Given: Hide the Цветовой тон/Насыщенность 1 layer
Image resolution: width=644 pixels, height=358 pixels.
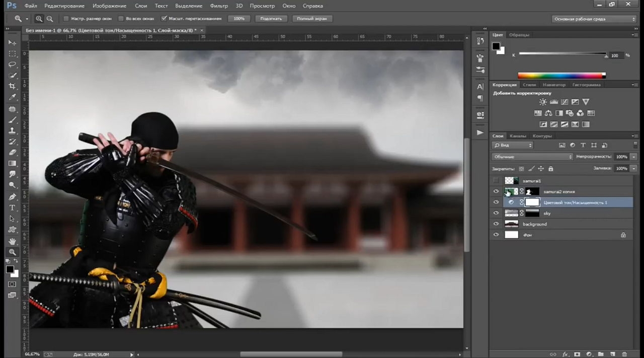Looking at the screenshot, I should click(496, 202).
